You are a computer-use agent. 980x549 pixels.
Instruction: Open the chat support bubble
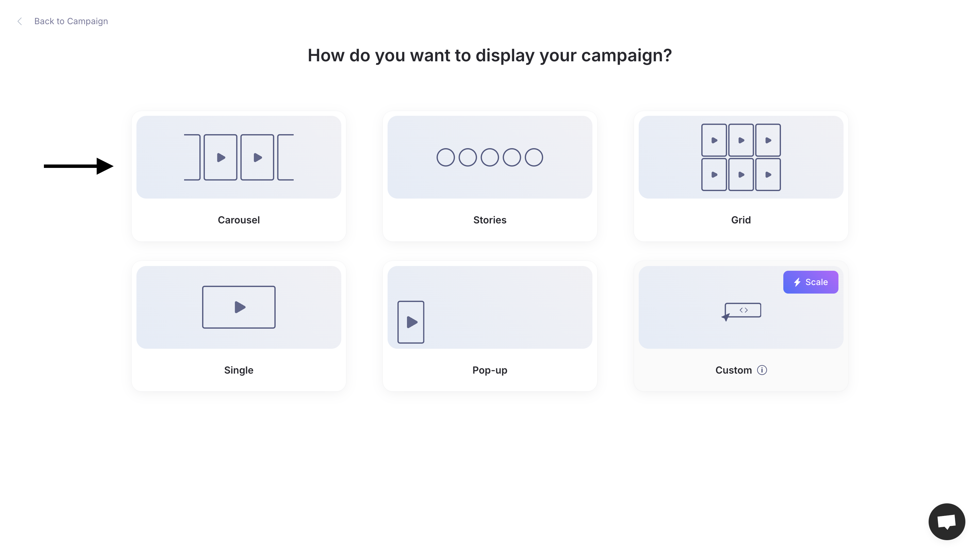point(947,521)
